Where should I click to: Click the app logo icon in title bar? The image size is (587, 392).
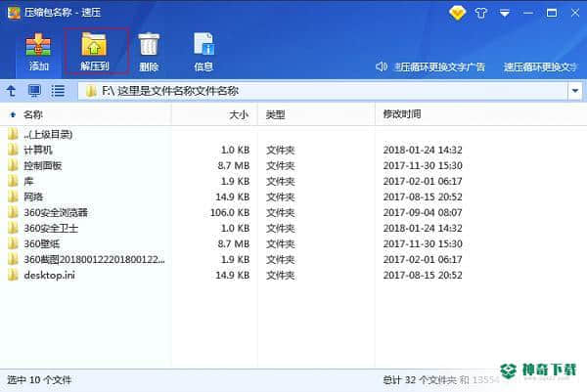point(14,13)
